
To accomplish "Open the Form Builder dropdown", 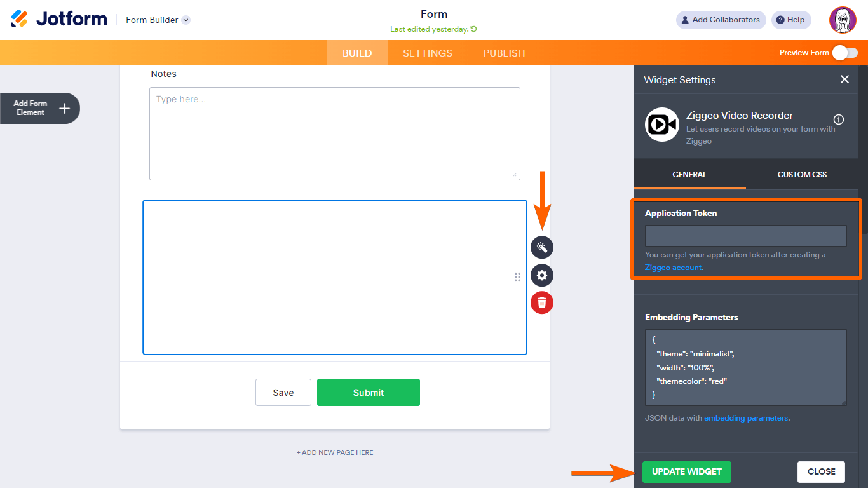I will coord(158,20).
